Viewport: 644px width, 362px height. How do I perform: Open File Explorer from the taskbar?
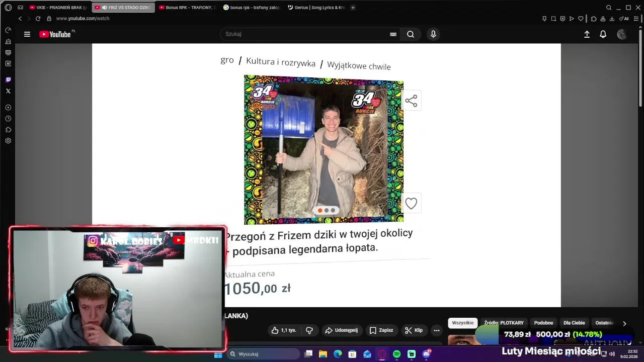pyautogui.click(x=323, y=354)
